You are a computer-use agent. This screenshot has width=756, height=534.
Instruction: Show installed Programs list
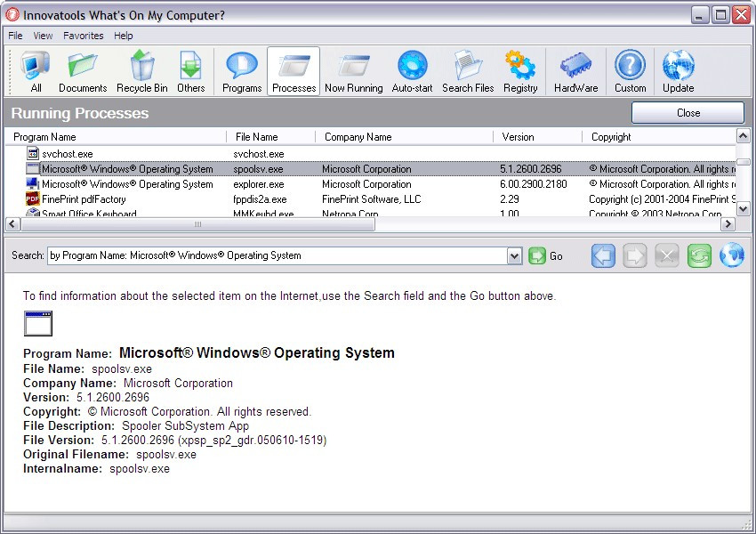[242, 71]
